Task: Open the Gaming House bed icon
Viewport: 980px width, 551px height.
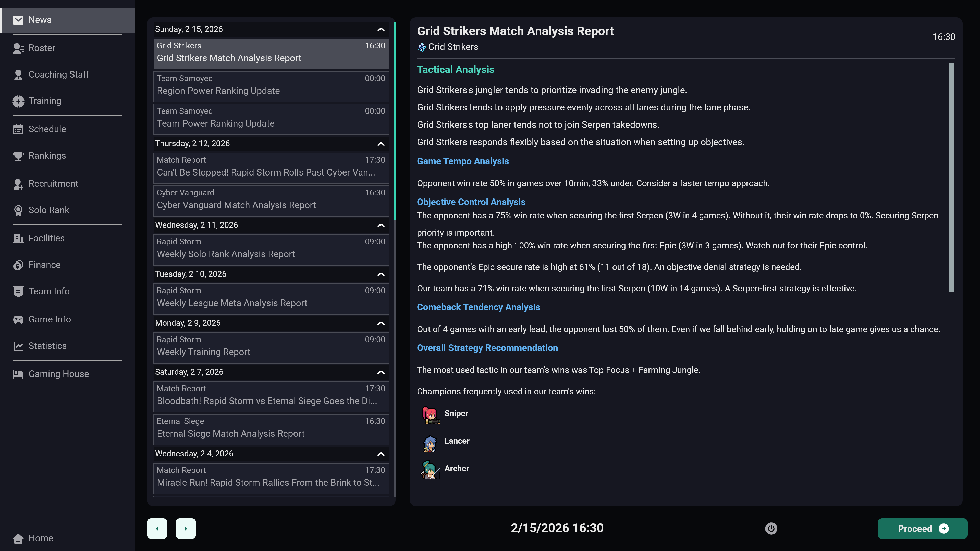Action: [18, 374]
